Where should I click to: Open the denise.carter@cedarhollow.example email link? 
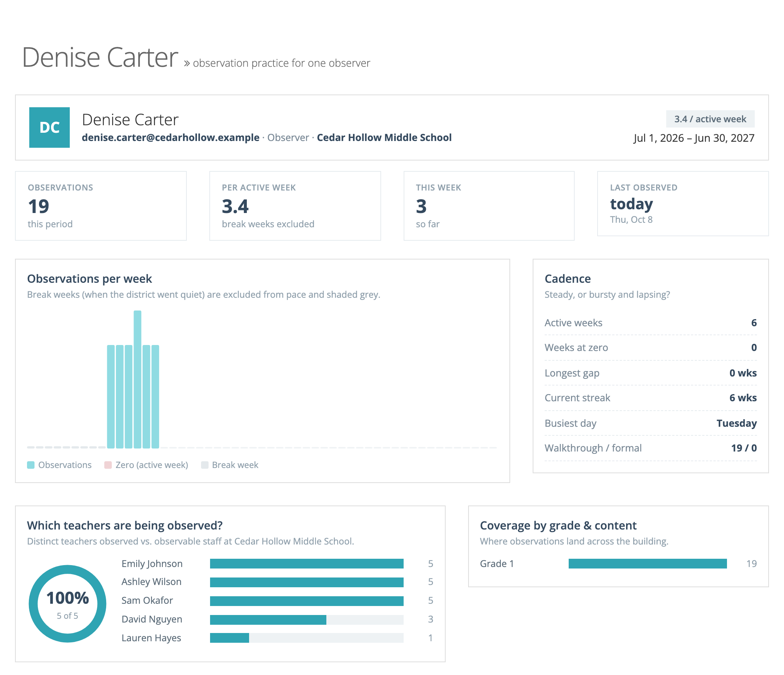(x=171, y=138)
